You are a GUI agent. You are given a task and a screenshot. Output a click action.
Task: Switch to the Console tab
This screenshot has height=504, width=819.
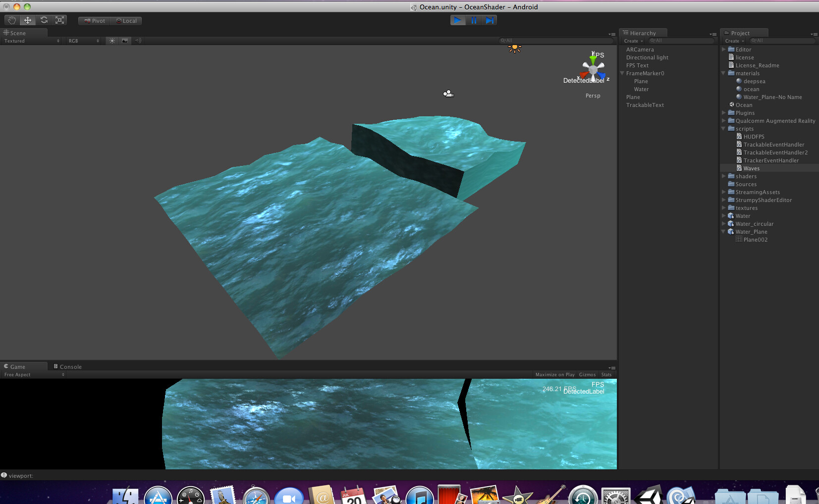pos(67,366)
